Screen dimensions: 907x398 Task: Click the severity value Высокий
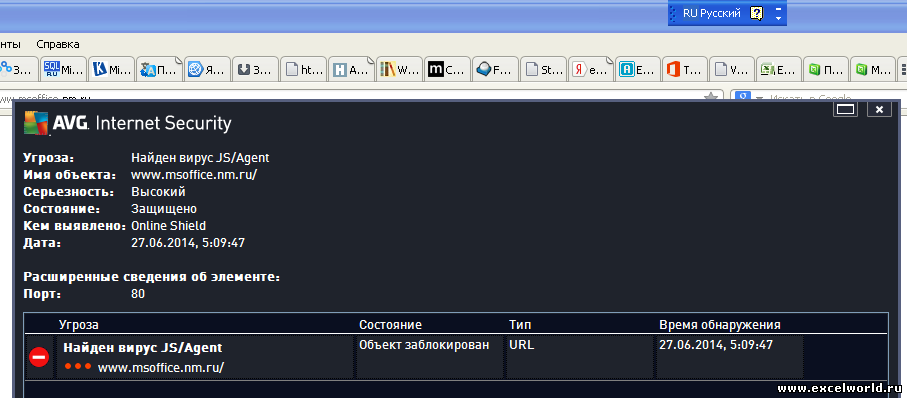click(x=158, y=191)
